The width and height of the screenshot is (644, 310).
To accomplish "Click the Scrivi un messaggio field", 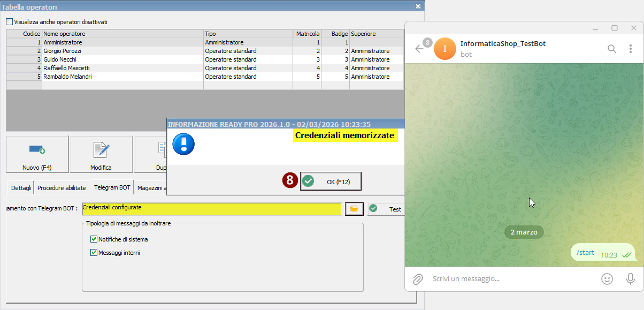I will pyautogui.click(x=508, y=279).
